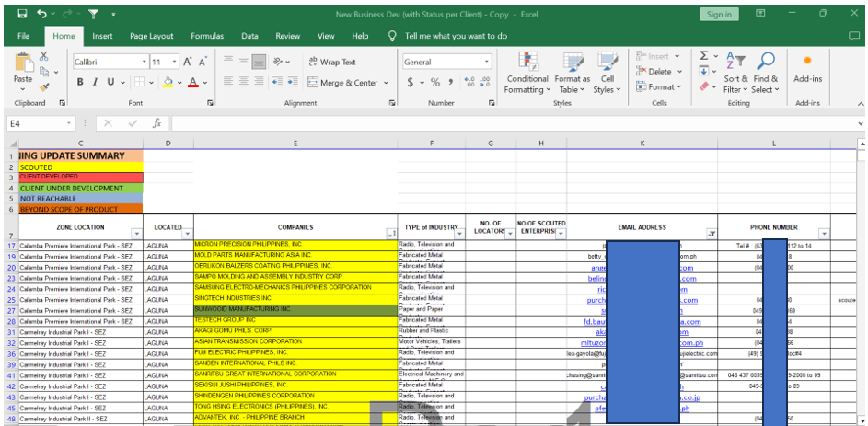This screenshot has height=426, width=868.
Task: Expand the General number format dropdown
Action: [486, 62]
